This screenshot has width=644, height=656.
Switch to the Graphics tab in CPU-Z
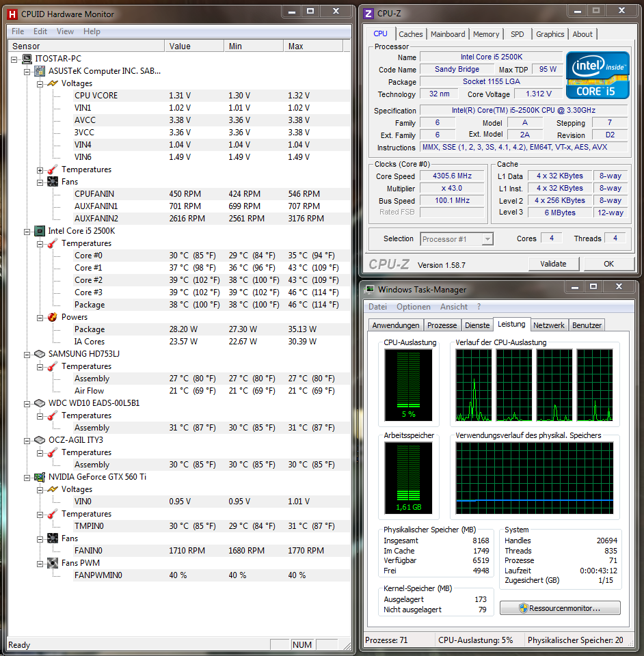click(550, 34)
